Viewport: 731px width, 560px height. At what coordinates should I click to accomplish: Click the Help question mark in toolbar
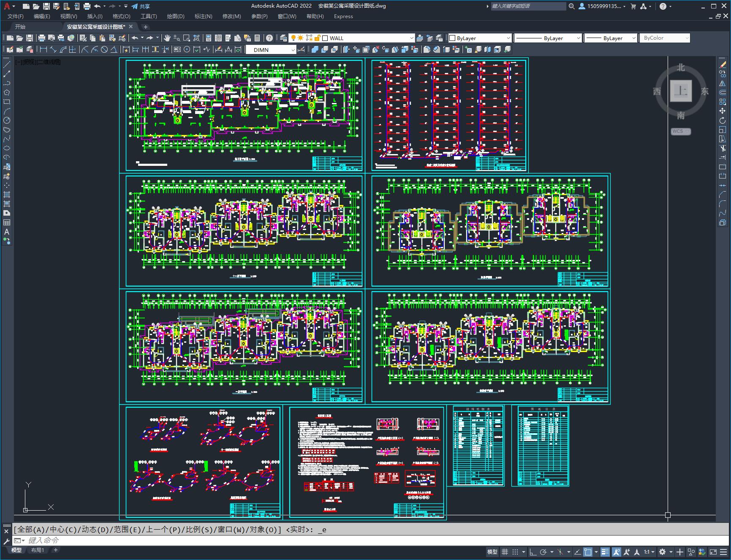[269, 38]
